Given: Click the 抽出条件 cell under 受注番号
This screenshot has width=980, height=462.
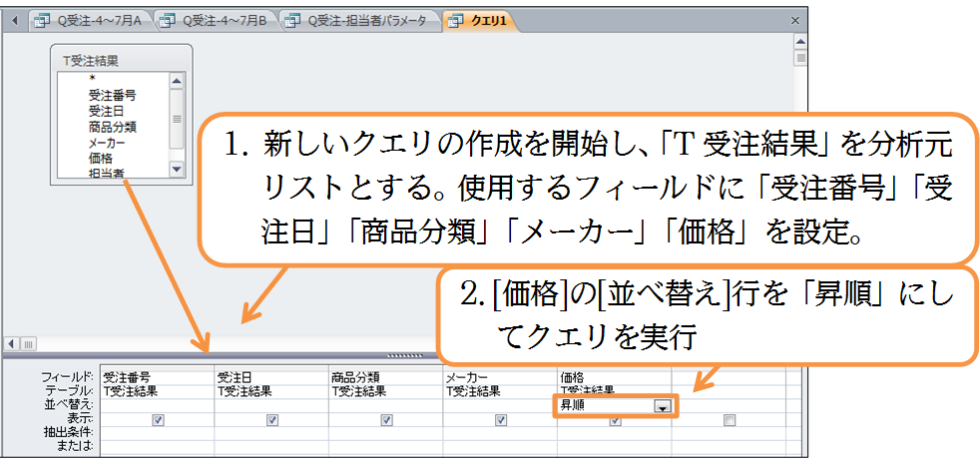Looking at the screenshot, I should pyautogui.click(x=157, y=433).
